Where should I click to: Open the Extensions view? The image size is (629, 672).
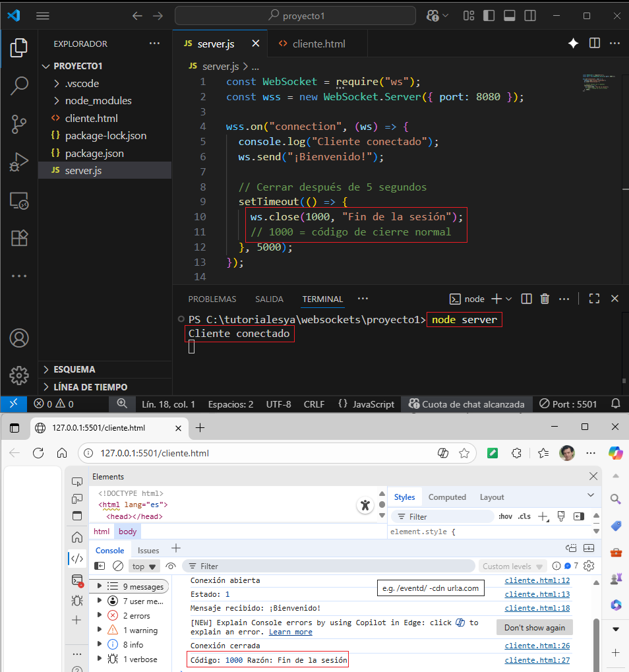coord(18,238)
